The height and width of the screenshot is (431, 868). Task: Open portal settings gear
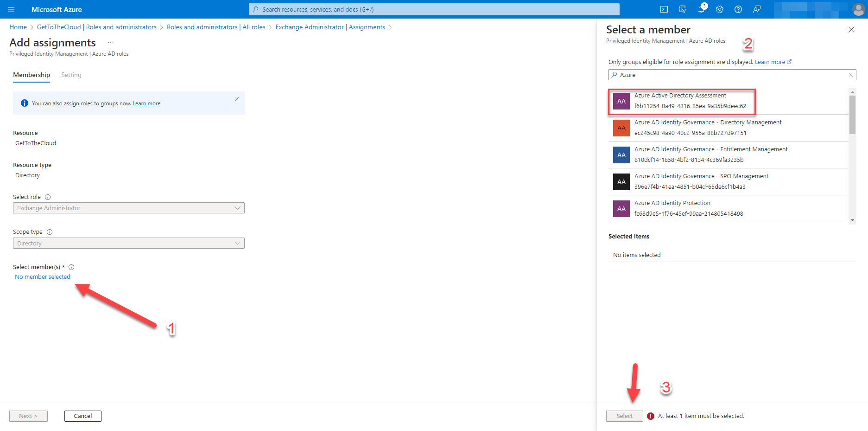(x=720, y=9)
